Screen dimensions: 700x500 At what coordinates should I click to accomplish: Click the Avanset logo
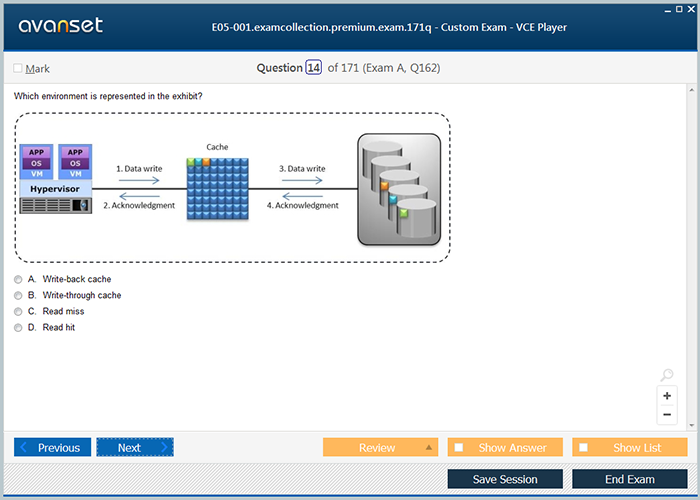pyautogui.click(x=59, y=26)
